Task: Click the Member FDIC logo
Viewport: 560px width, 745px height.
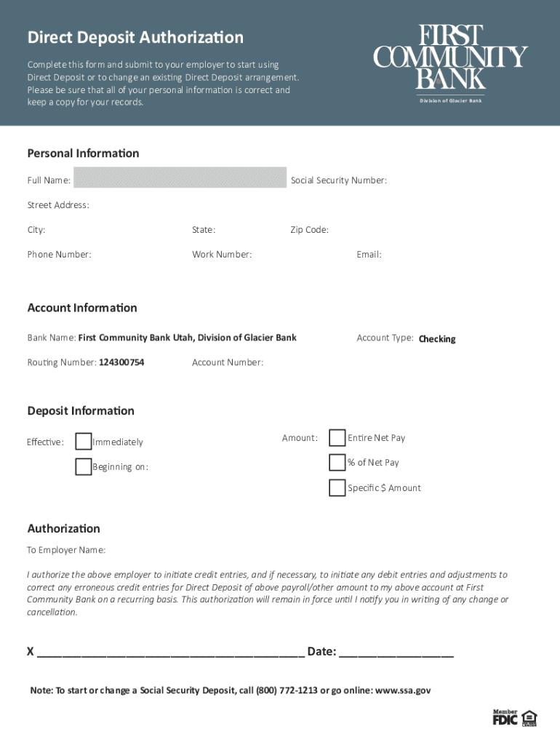Action: point(505,717)
